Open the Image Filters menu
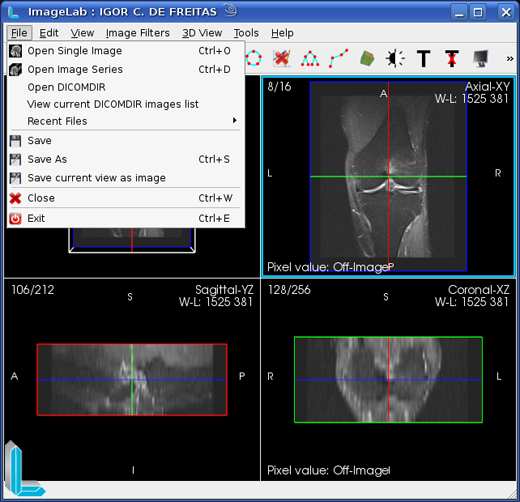 point(138,33)
